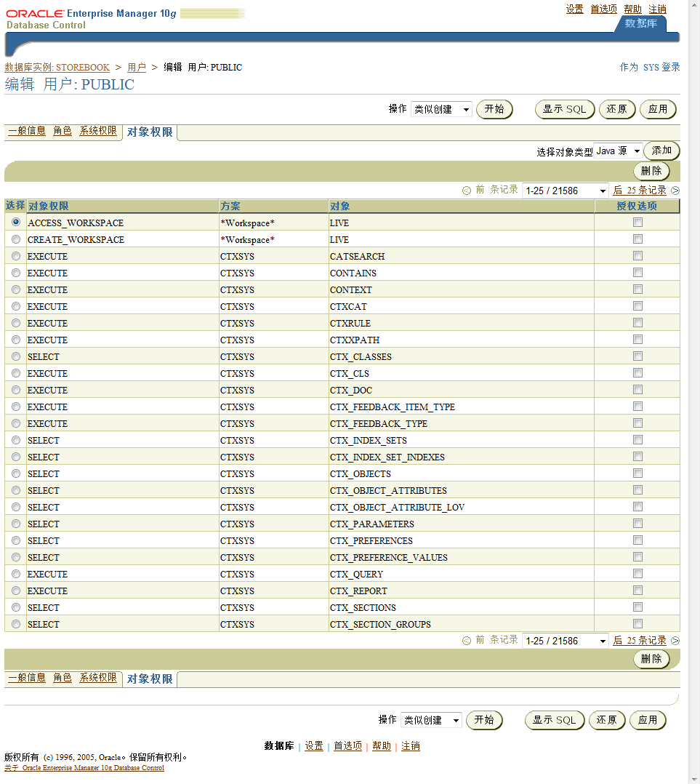Image resolution: width=700 pixels, height=784 pixels.
Task: Open the 数据库实例: STOREBOOK breadcrumb link
Action: pyautogui.click(x=57, y=68)
